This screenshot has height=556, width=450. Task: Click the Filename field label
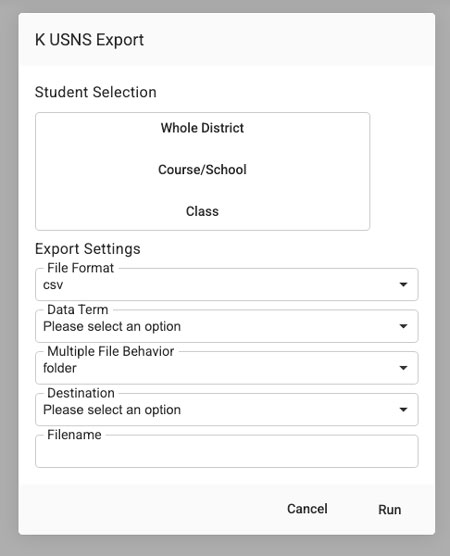point(74,435)
